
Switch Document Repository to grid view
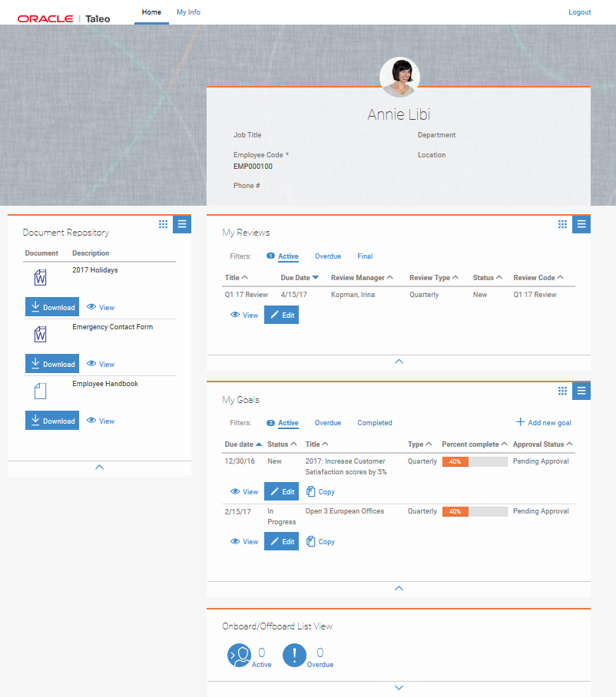pos(164,224)
